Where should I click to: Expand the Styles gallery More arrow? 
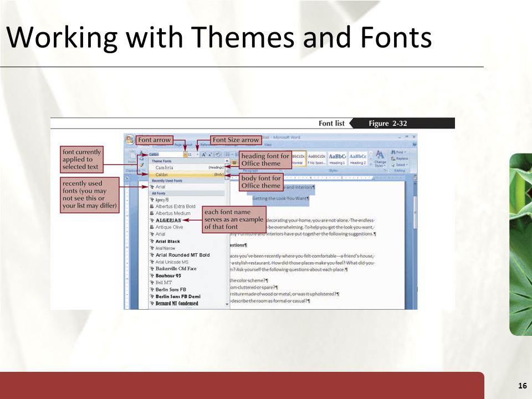[x=371, y=165]
